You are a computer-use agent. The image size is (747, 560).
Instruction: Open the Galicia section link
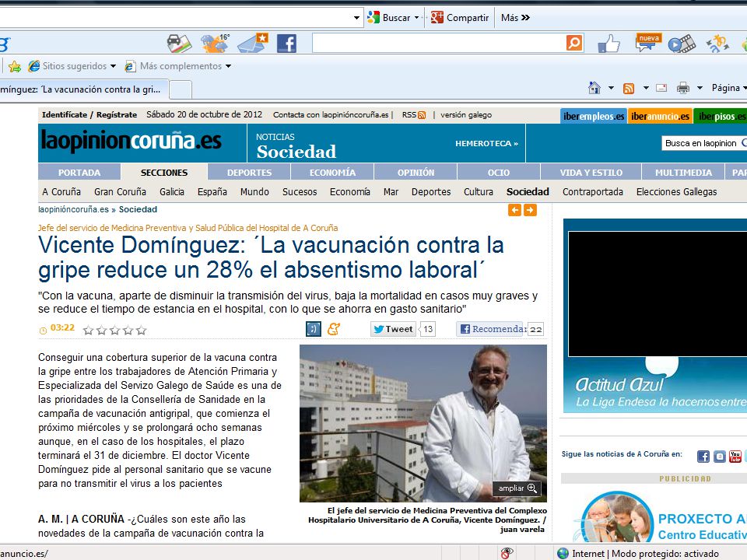point(172,191)
